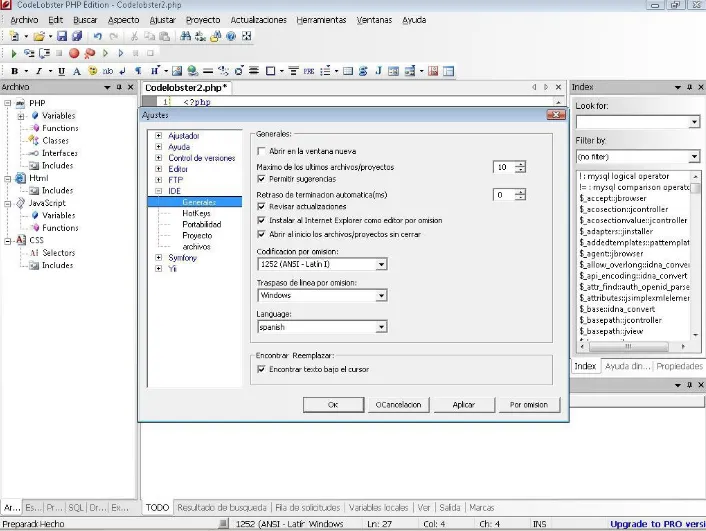Click the Find binoculars icon
Image resolution: width=706 pixels, height=531 pixels.
coord(185,36)
